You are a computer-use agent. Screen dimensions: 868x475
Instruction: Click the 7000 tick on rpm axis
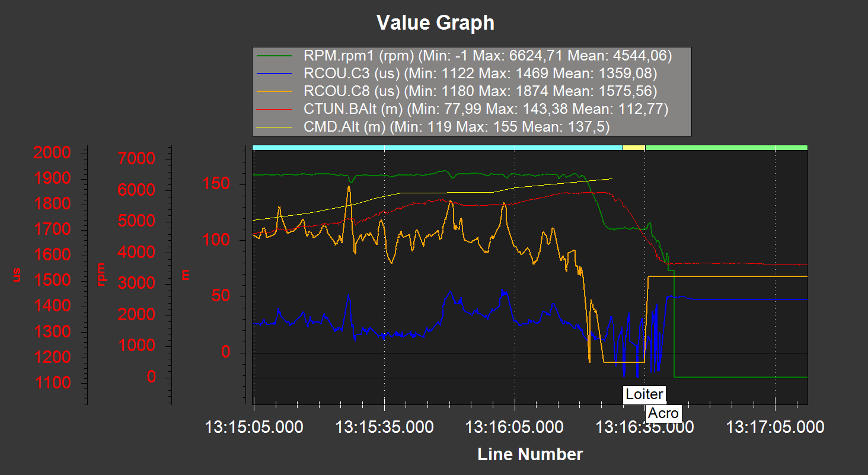tap(137, 159)
